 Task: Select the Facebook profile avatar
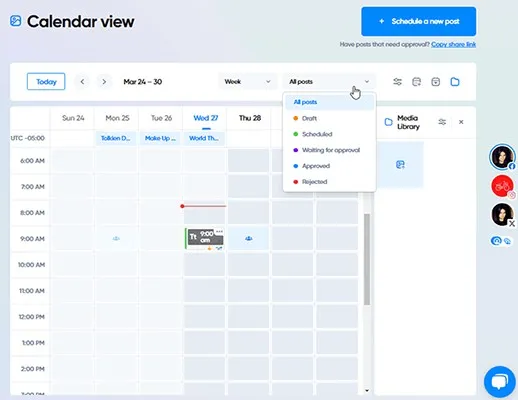click(502, 157)
